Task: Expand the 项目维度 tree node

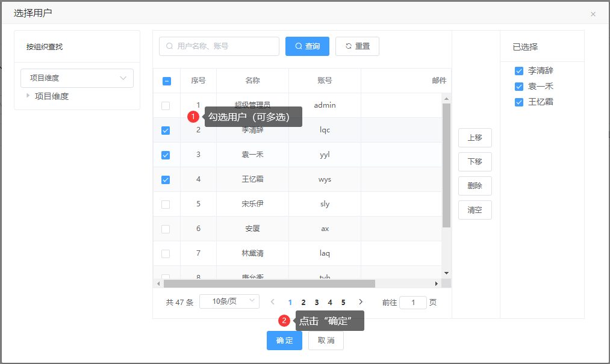Action: point(28,96)
